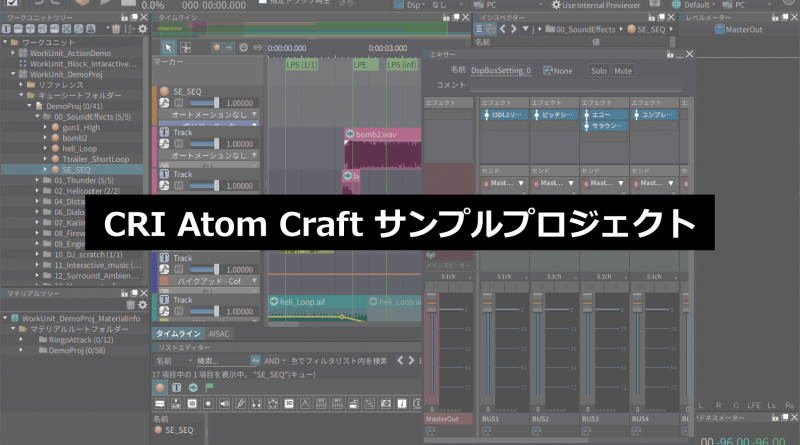Show waveforms with the teal list editor filter
This screenshot has height=445, width=800.
(x=193, y=388)
